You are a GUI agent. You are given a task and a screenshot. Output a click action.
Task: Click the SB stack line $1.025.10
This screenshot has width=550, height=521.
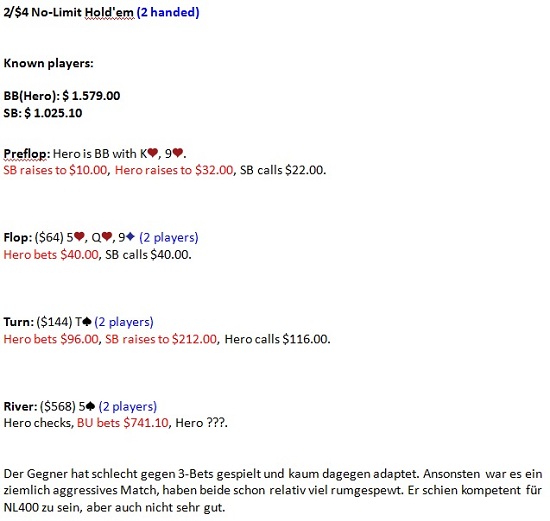[43, 113]
